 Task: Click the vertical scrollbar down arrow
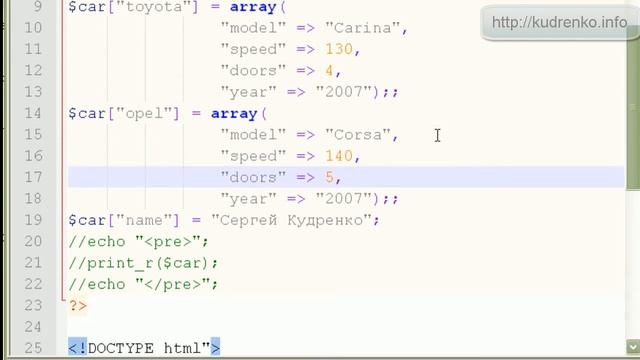[633, 347]
